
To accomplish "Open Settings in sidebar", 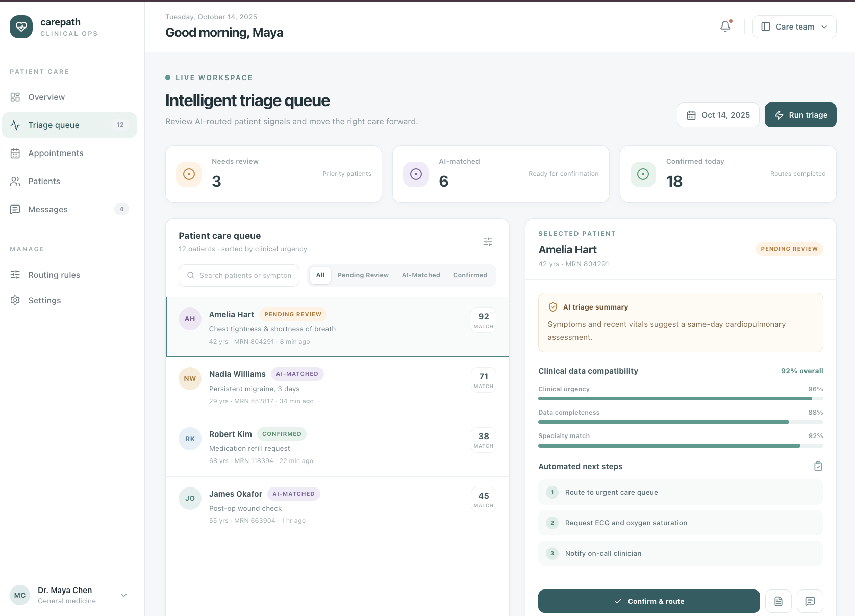I will (69, 300).
